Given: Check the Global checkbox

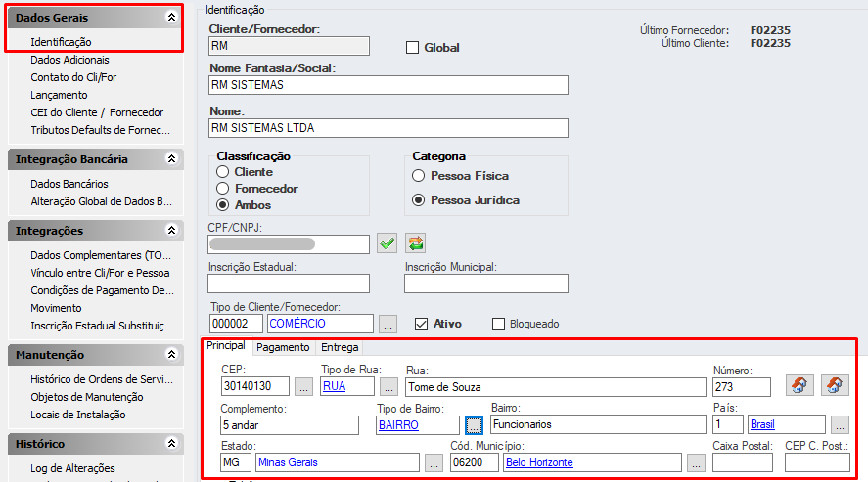Looking at the screenshot, I should pyautogui.click(x=412, y=48).
